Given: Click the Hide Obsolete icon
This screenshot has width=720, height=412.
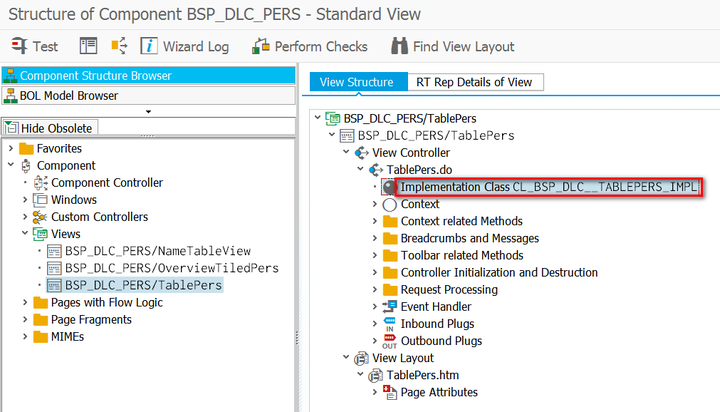Looking at the screenshot, I should point(11,128).
